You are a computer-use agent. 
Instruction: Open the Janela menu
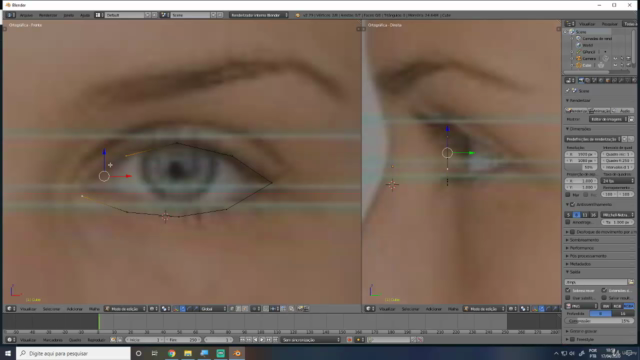(69, 15)
